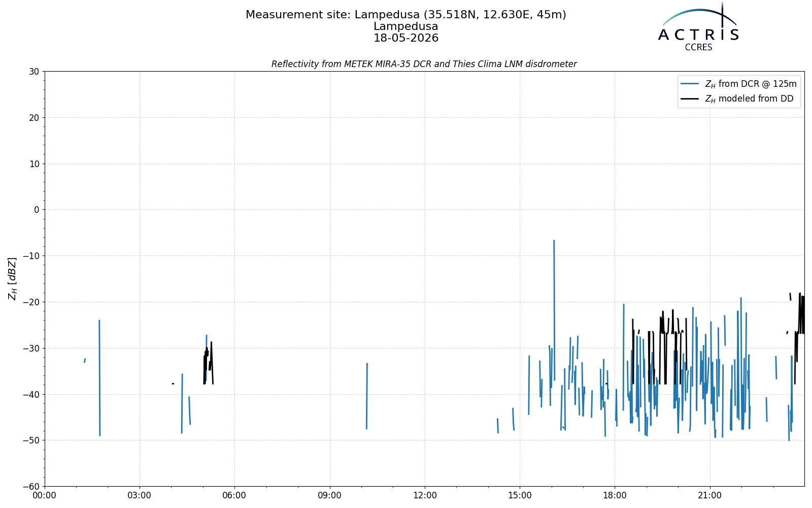Click the y-axis tick label "20"

click(34, 118)
